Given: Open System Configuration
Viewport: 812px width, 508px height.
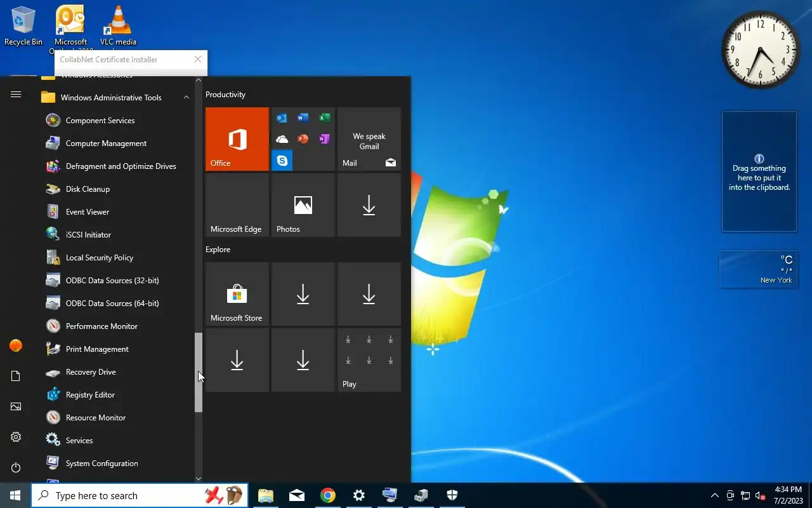Looking at the screenshot, I should tap(118, 464).
